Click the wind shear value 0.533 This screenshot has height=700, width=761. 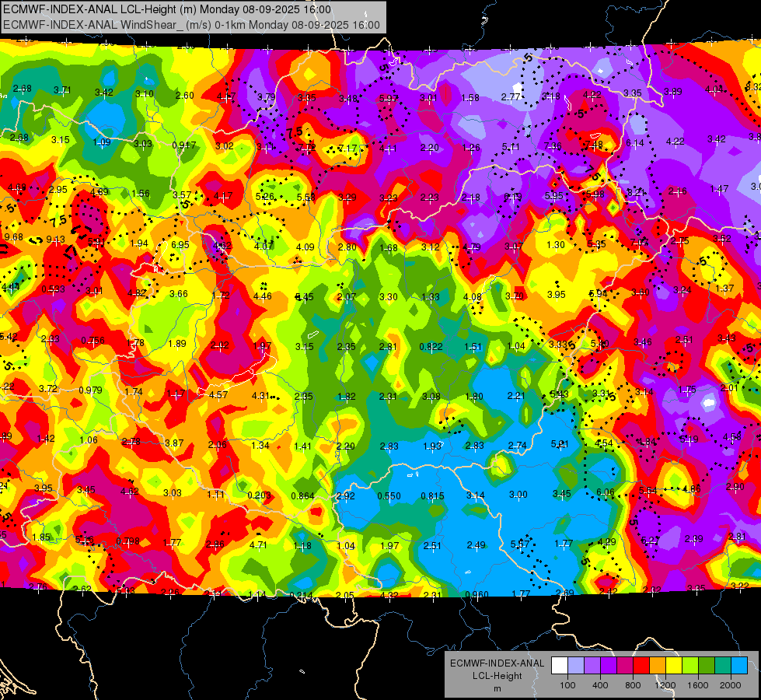point(54,289)
